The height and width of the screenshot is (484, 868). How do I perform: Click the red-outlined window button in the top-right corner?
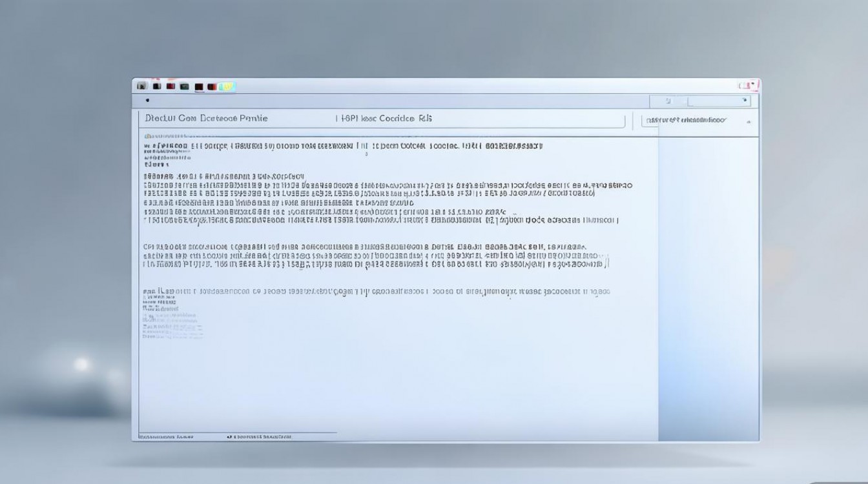[x=748, y=85]
